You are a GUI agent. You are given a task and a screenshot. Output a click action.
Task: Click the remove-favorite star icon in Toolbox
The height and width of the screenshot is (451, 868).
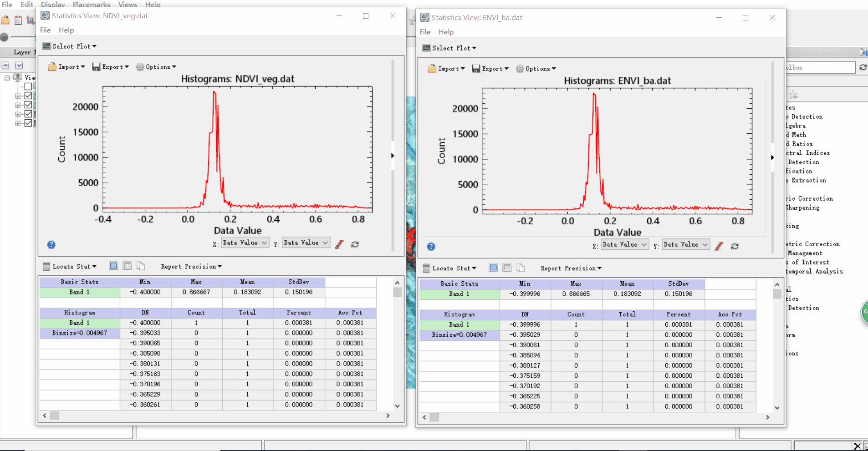(793, 95)
